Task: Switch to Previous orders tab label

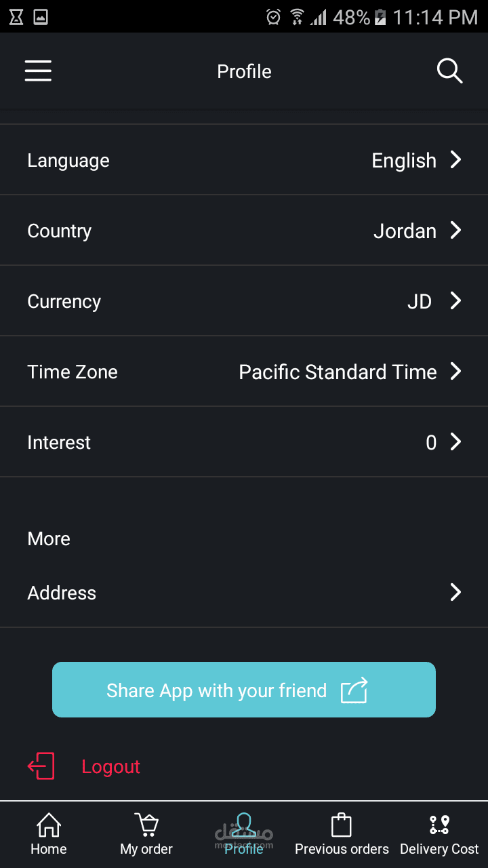Action: click(x=342, y=849)
